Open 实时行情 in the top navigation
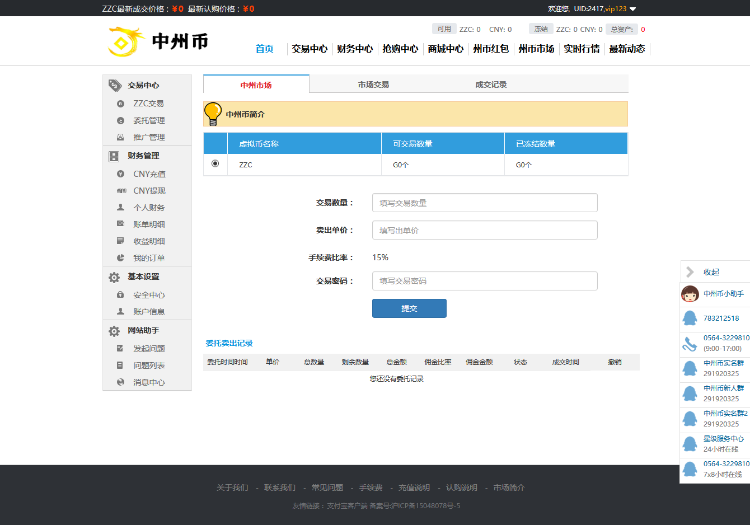 click(x=582, y=49)
